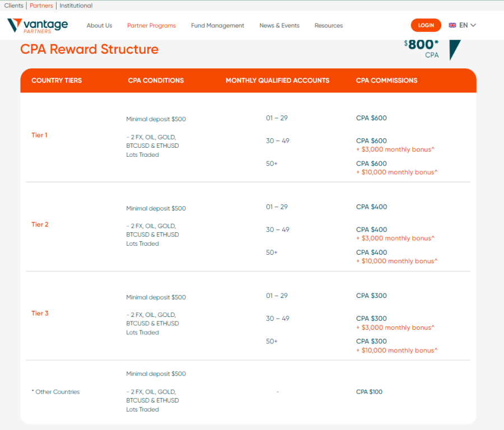Click Minimal deposit $500 for Other Countries
The width and height of the screenshot is (504, 430).
coord(156,374)
